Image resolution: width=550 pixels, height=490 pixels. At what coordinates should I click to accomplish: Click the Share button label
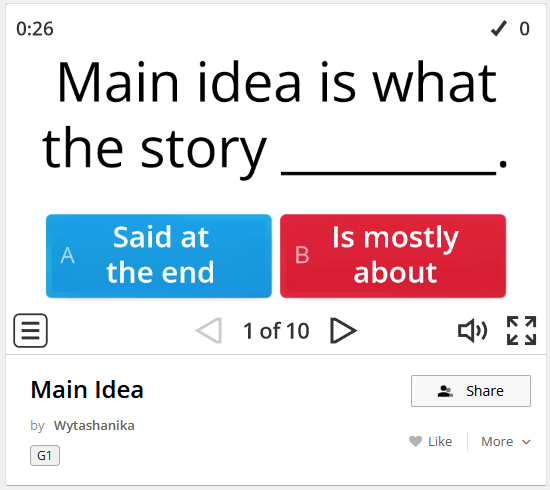(x=485, y=391)
